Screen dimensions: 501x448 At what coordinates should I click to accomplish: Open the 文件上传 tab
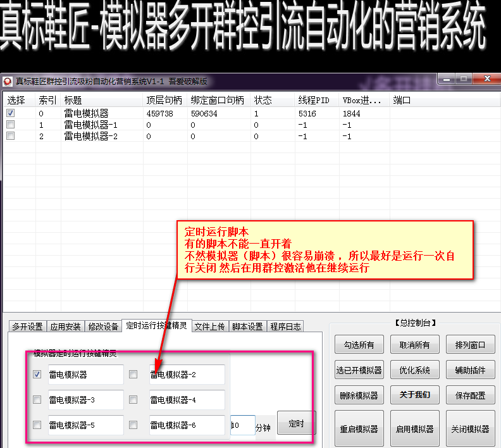(x=210, y=327)
